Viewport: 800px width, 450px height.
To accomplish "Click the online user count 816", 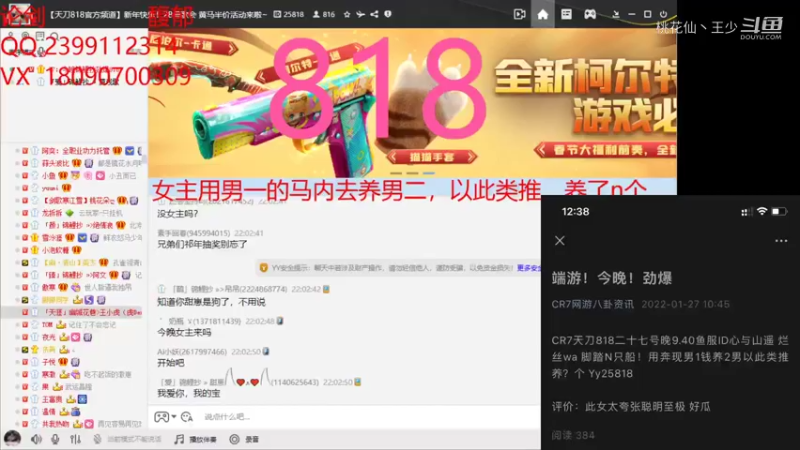I will click(x=324, y=14).
